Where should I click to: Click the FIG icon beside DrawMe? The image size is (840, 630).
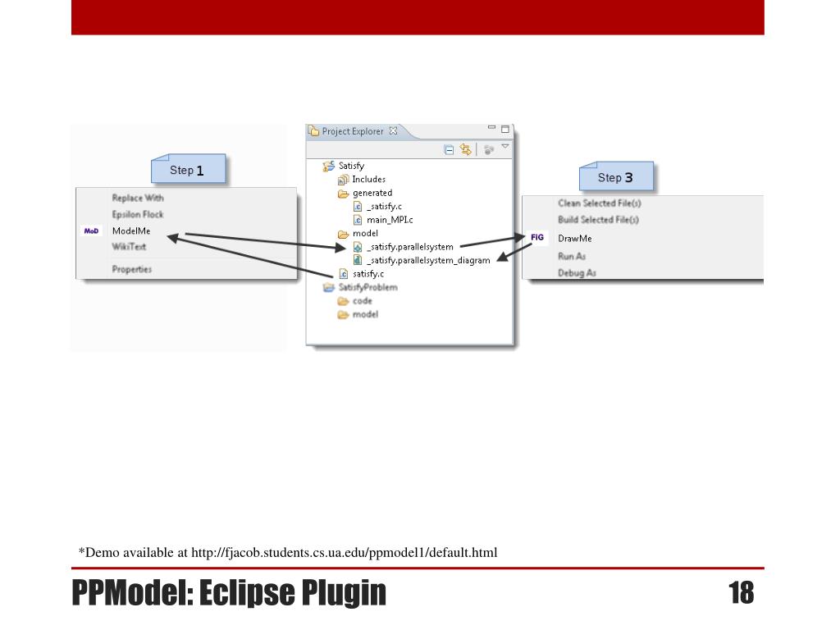click(x=537, y=237)
